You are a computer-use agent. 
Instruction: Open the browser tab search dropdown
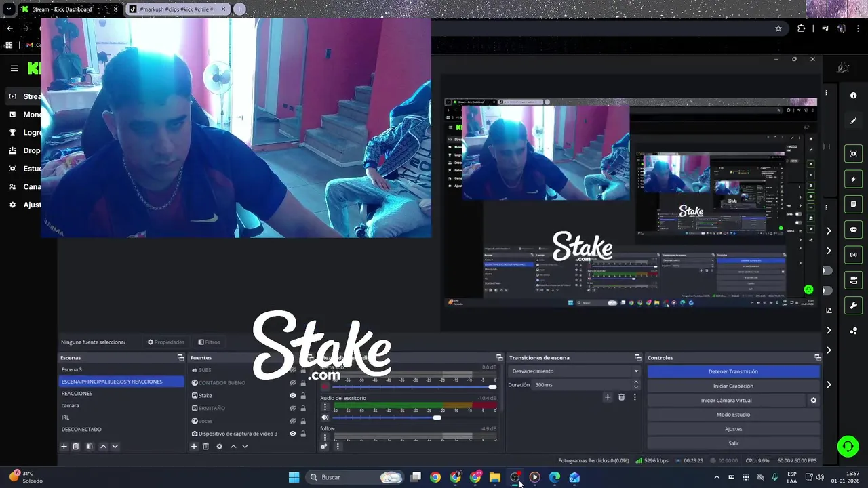(x=9, y=9)
